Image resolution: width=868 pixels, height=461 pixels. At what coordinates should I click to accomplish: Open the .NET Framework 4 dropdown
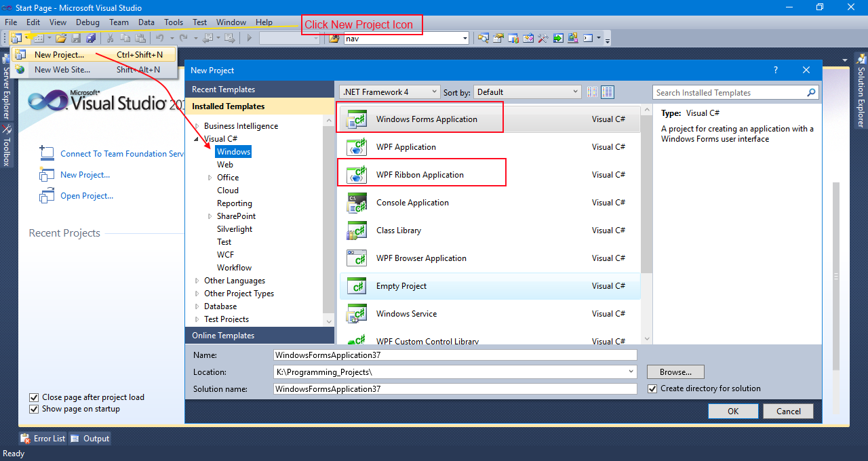pyautogui.click(x=391, y=92)
